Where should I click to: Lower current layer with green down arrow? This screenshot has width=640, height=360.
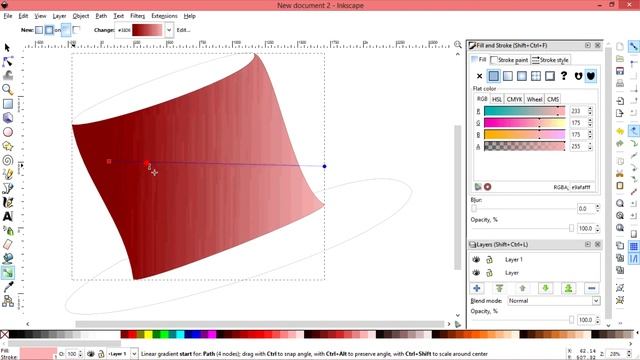click(x=545, y=289)
